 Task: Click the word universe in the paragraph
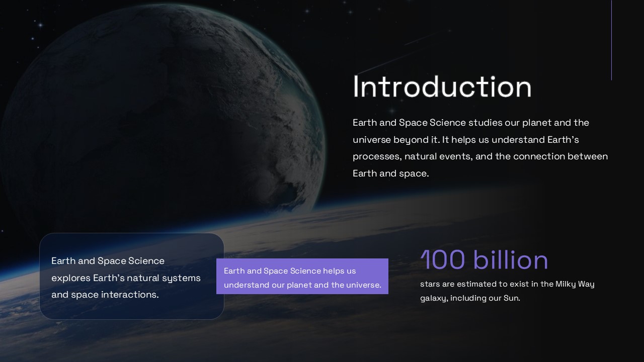coord(373,139)
